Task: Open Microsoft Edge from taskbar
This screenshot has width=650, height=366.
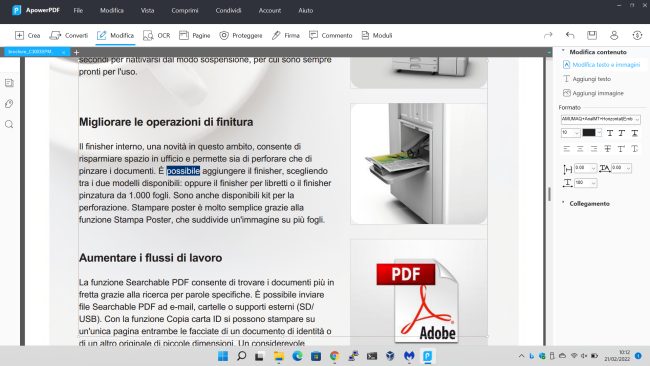Action: (297, 356)
